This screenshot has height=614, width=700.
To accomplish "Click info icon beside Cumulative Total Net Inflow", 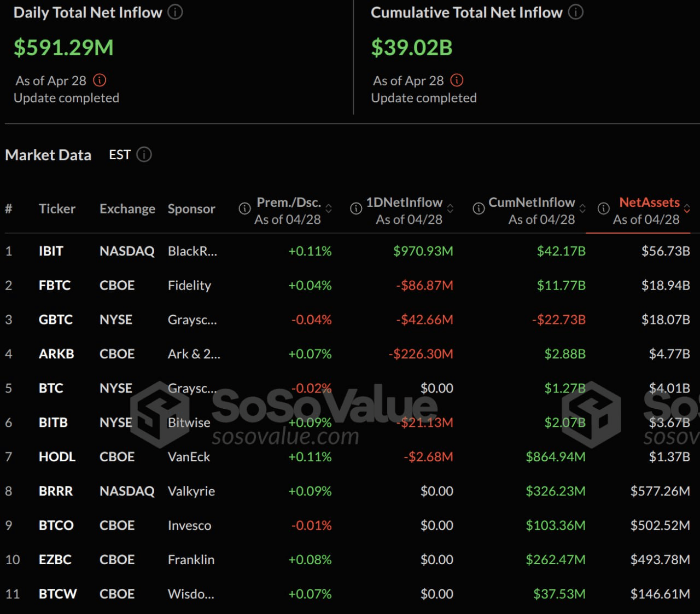I will point(576,12).
